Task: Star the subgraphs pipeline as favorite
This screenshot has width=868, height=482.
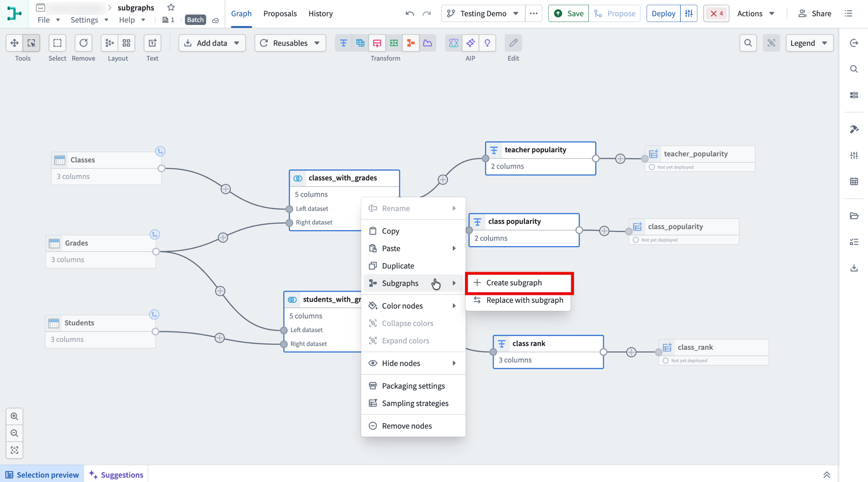Action: [171, 7]
